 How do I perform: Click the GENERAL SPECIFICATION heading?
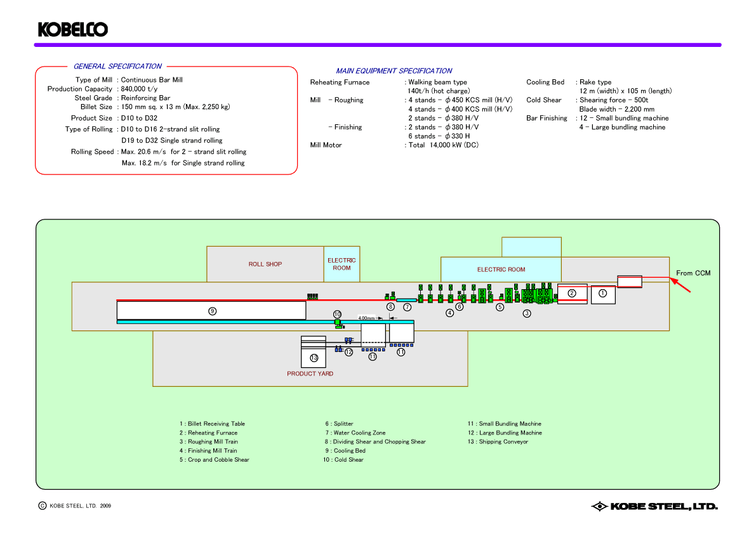tap(117, 67)
